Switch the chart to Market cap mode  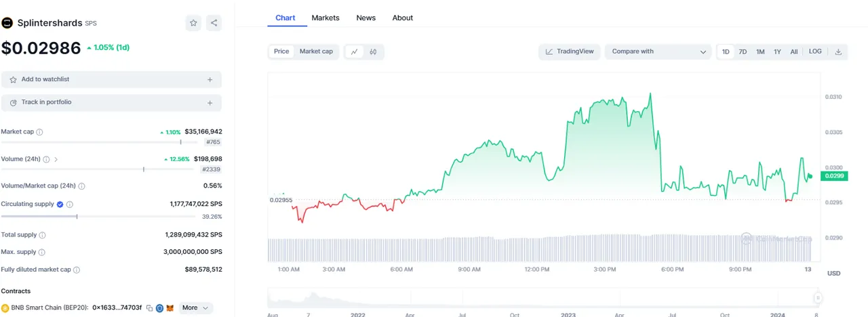(316, 51)
